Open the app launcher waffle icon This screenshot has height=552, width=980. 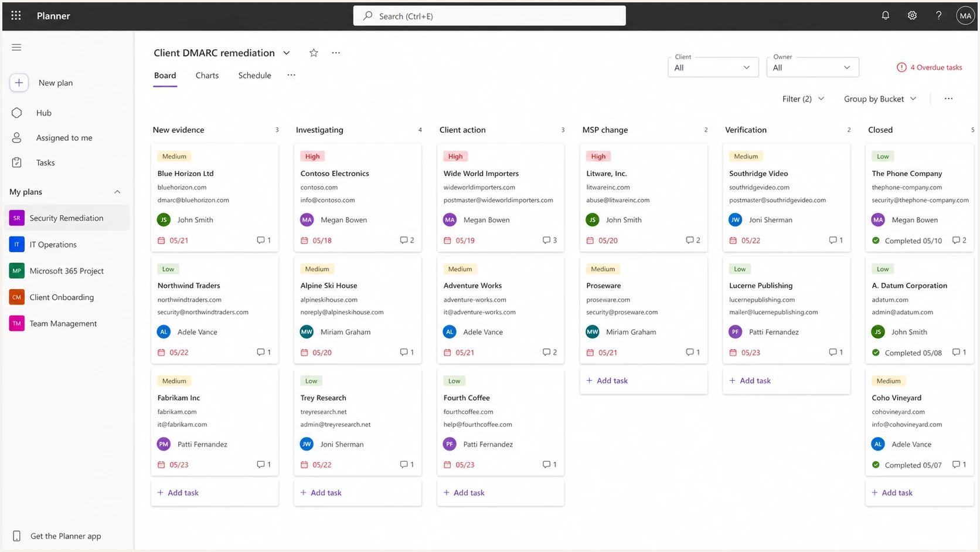[x=16, y=16]
